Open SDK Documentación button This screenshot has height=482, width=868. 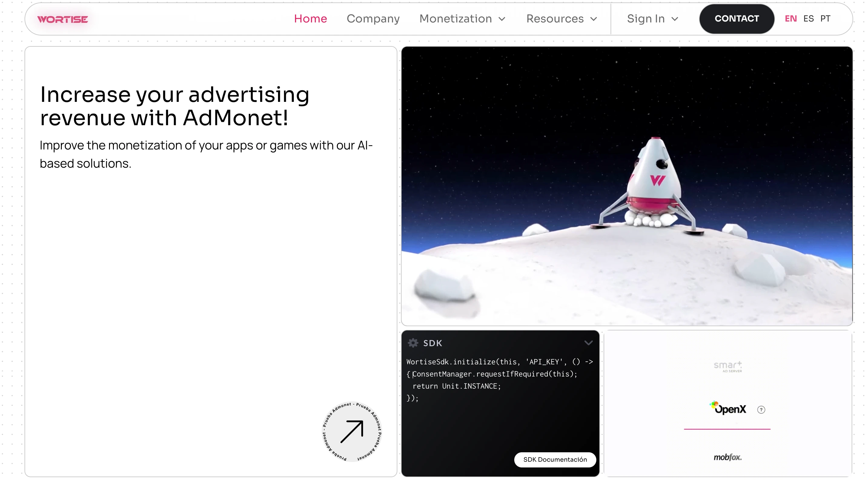[x=555, y=459]
